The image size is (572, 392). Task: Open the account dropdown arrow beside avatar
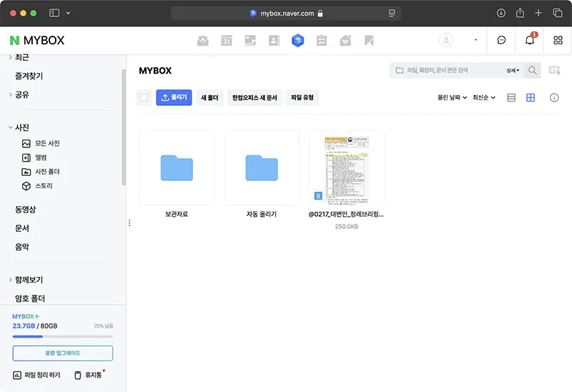click(475, 40)
